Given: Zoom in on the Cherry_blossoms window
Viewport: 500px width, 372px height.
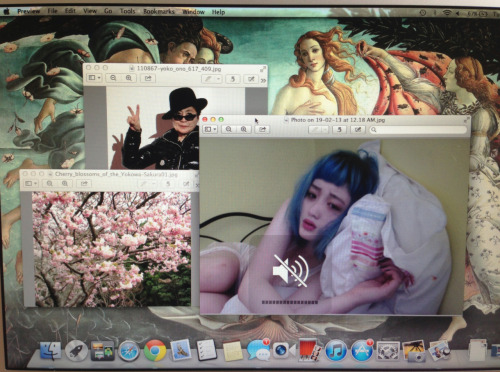Looking at the screenshot, I should tap(65, 183).
